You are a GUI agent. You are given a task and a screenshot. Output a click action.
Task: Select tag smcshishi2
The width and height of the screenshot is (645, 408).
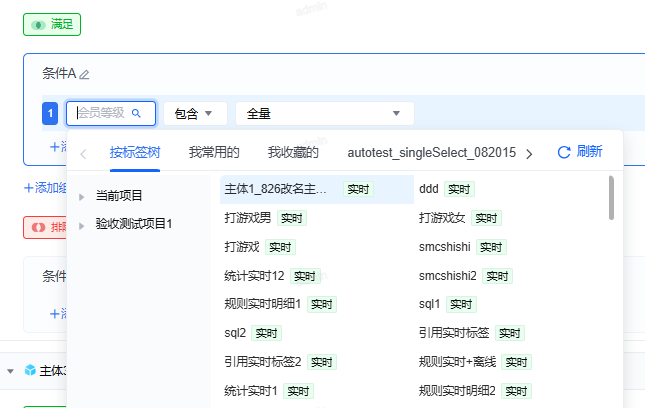pyautogui.click(x=448, y=276)
